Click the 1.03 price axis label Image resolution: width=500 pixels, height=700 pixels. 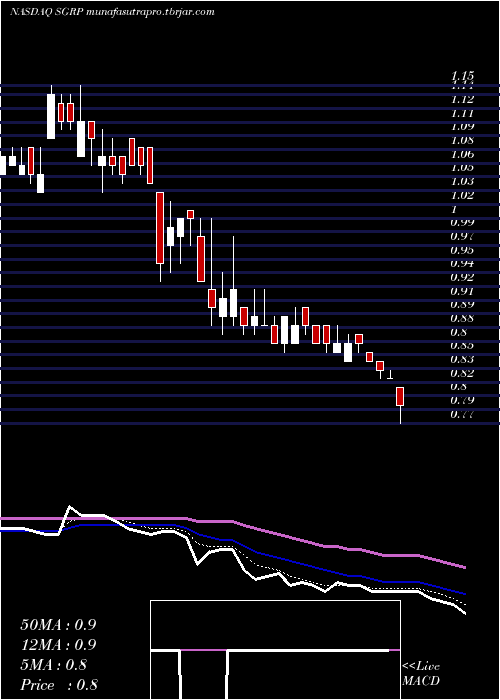[x=462, y=181]
